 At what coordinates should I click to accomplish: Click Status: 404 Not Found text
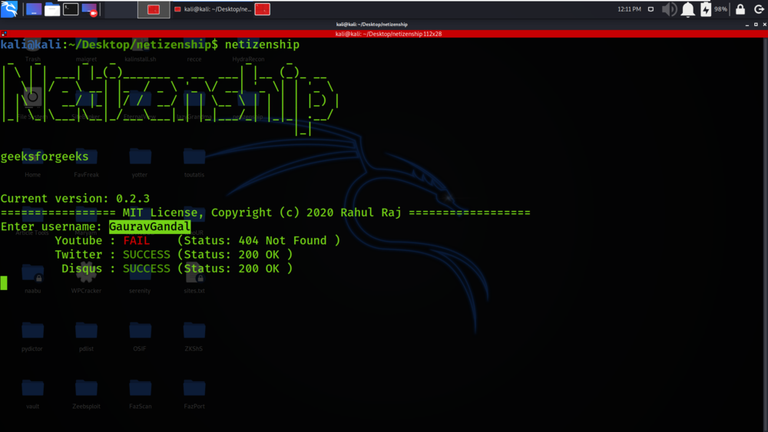coord(258,240)
